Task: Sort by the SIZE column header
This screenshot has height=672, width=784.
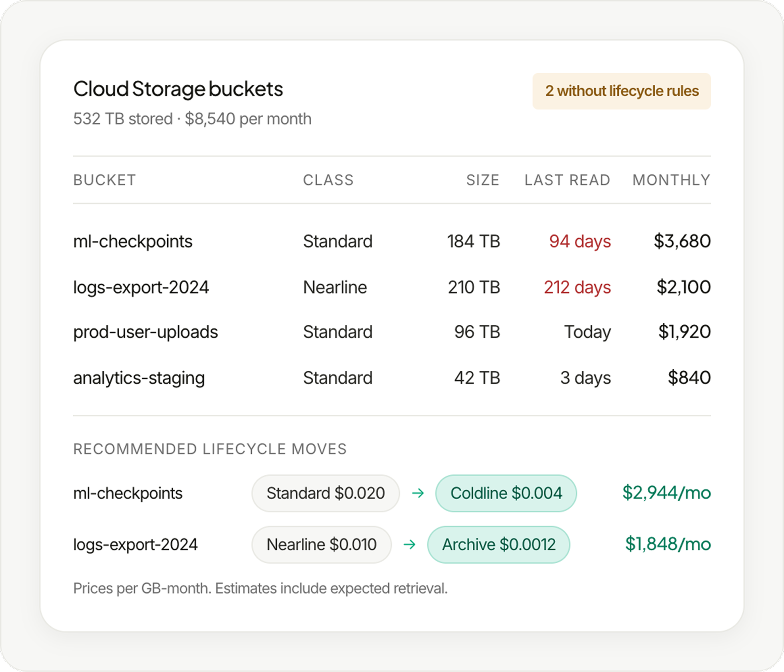Action: click(x=483, y=180)
